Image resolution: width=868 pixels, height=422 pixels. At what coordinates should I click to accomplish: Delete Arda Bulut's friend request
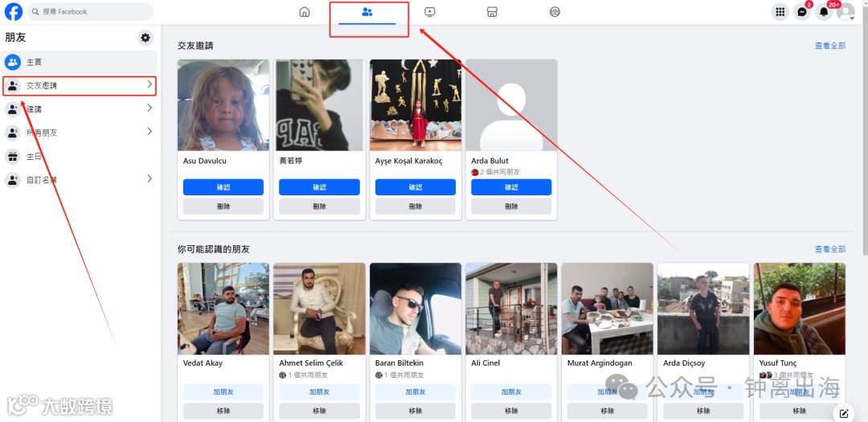(511, 206)
